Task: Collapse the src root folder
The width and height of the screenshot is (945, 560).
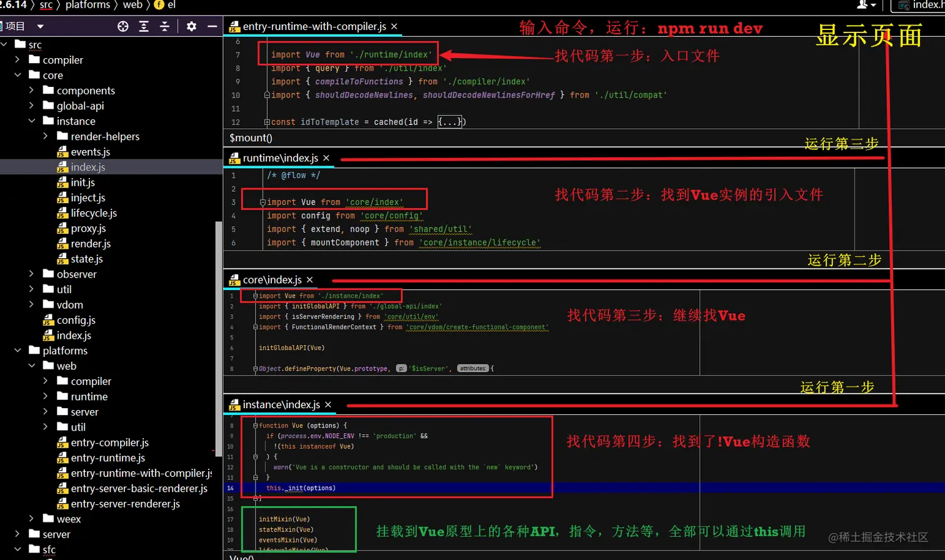Action: point(4,44)
